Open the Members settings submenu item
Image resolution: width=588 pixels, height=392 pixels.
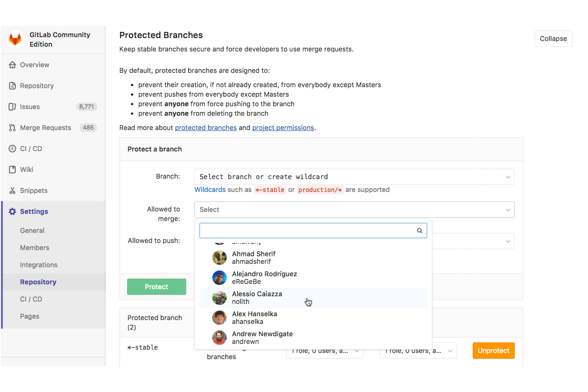point(35,248)
